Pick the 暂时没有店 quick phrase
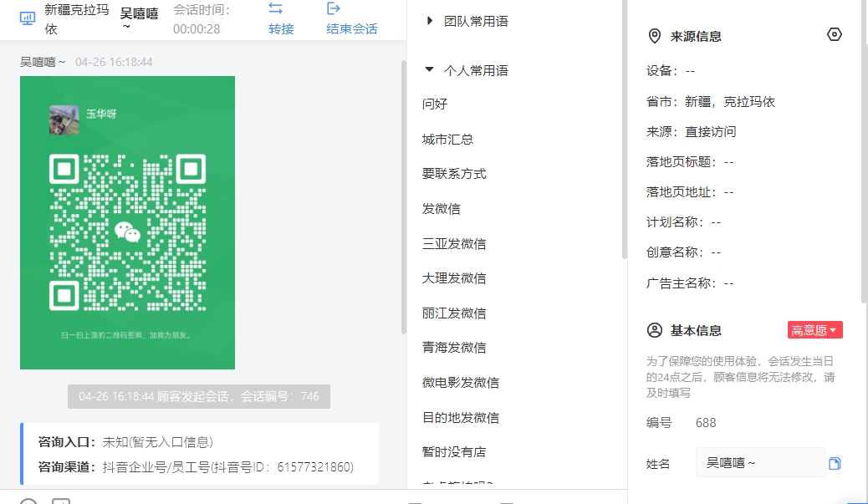Image resolution: width=868 pixels, height=504 pixels. [454, 452]
